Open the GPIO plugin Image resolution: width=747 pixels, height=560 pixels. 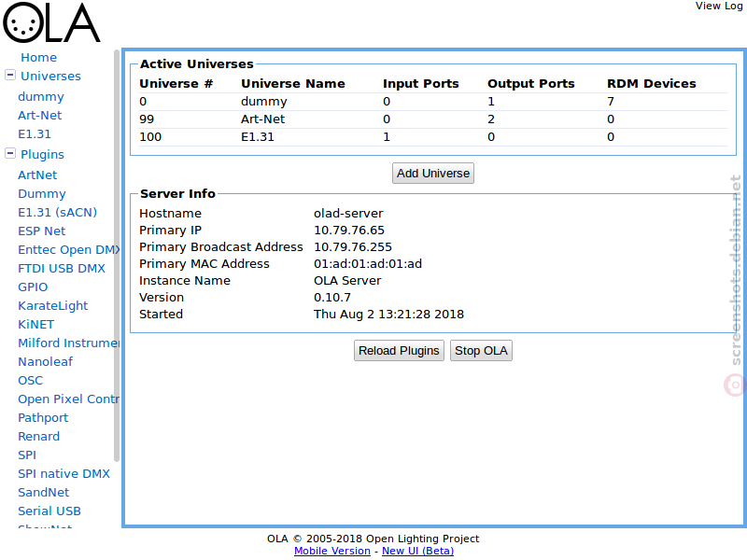click(33, 287)
